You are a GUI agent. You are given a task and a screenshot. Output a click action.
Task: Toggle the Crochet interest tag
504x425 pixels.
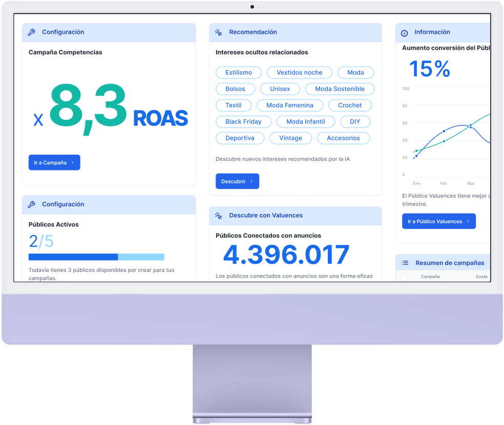click(350, 105)
